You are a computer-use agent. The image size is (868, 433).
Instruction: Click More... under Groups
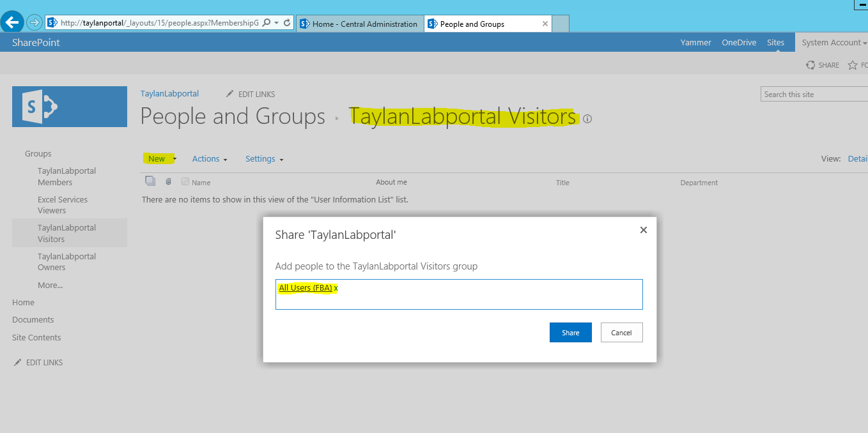click(50, 285)
